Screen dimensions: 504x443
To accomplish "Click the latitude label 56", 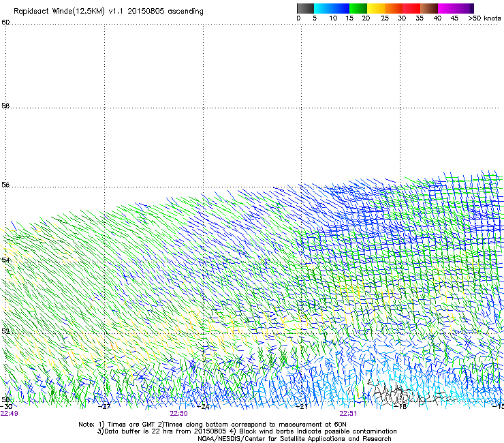I will pyautogui.click(x=5, y=185).
